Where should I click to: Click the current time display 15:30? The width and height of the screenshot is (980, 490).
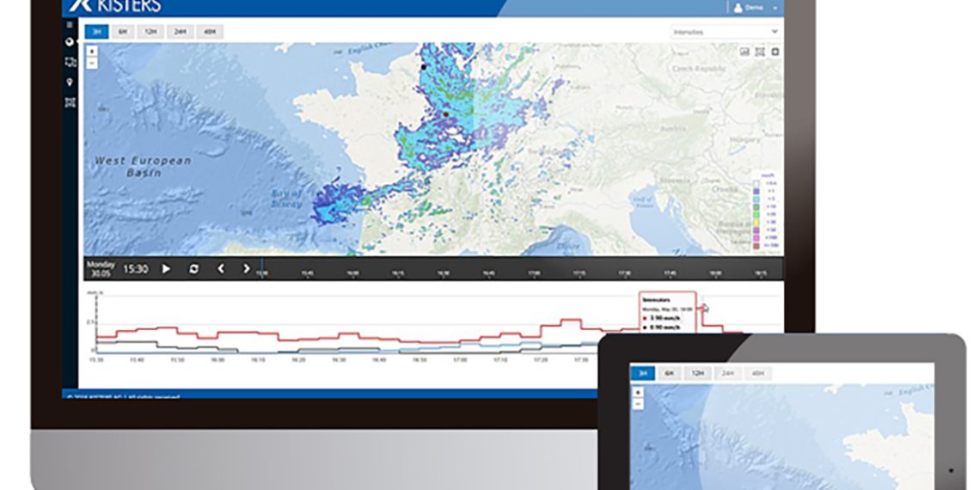coord(135,269)
